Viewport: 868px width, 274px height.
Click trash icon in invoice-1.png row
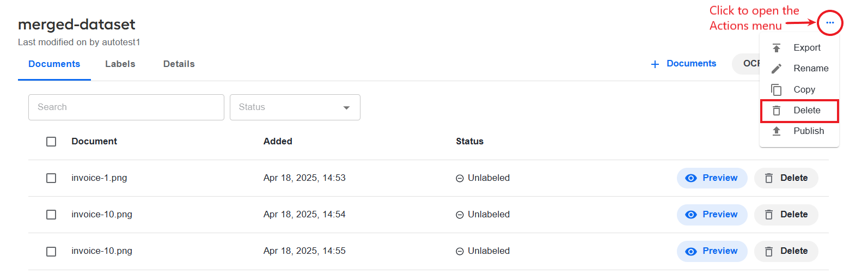[x=769, y=178]
